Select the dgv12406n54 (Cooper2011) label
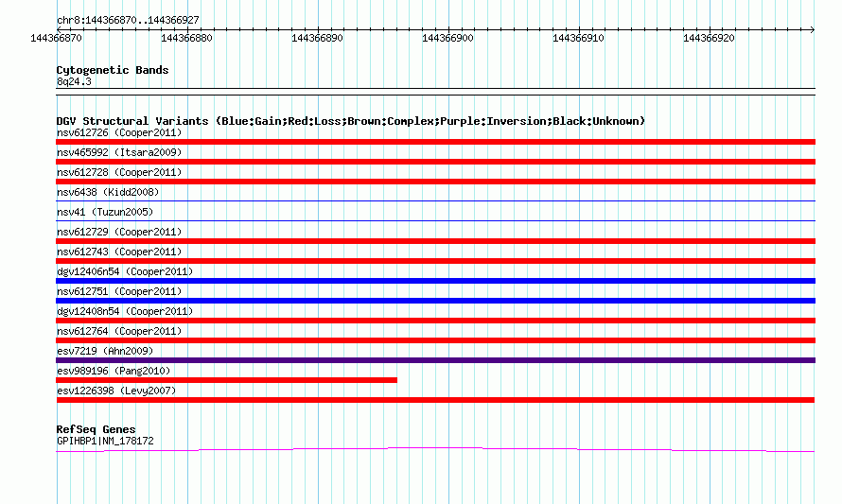 125,271
